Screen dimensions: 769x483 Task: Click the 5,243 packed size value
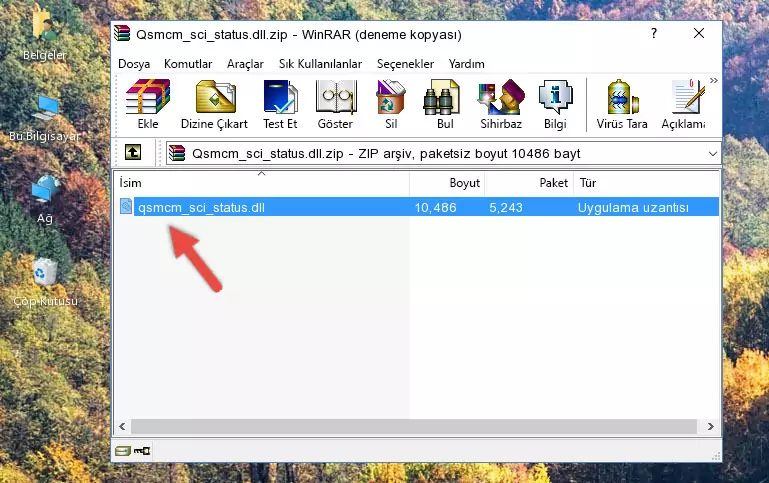click(506, 207)
